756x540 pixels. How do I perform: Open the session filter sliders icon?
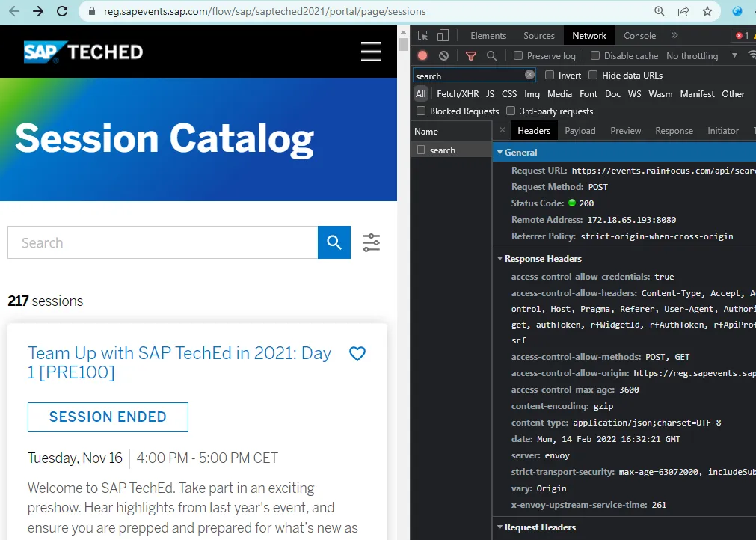tap(371, 242)
